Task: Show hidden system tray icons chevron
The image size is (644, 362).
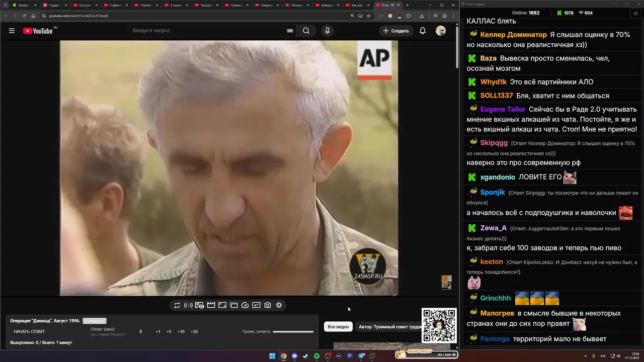Action: (585, 356)
